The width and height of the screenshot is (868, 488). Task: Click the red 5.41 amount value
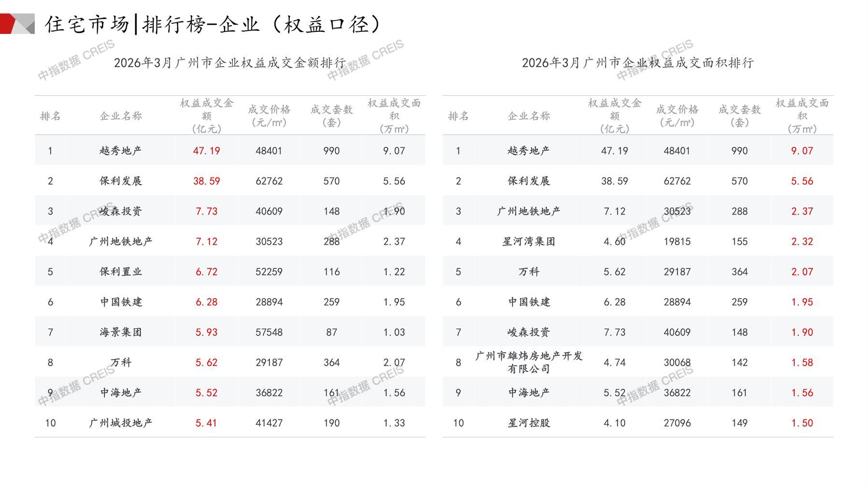click(206, 423)
